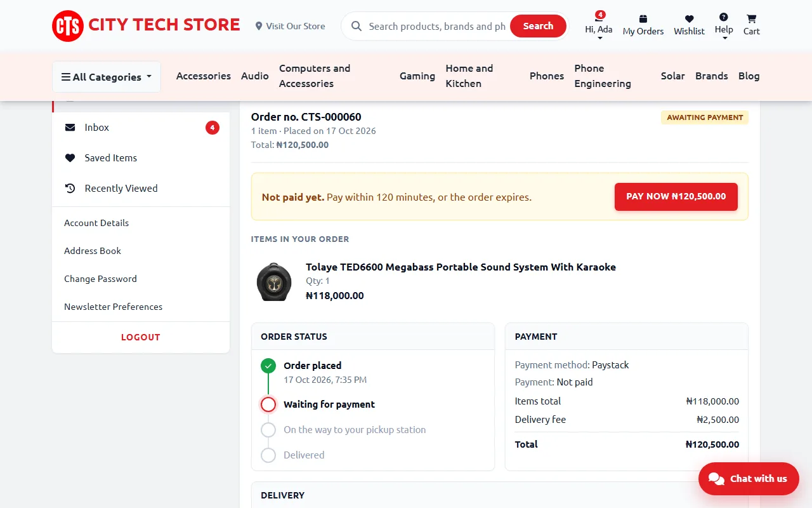Click the CTS round logo icon
The width and height of the screenshot is (812, 508).
pyautogui.click(x=68, y=26)
